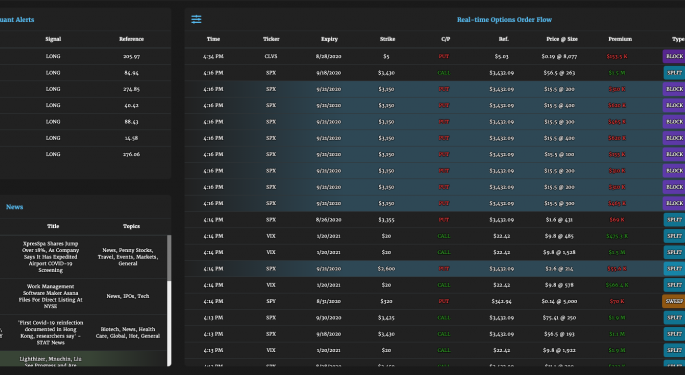Screen dimensions: 685x375
Task: Click the 84.94 reference value
Action: click(131, 73)
